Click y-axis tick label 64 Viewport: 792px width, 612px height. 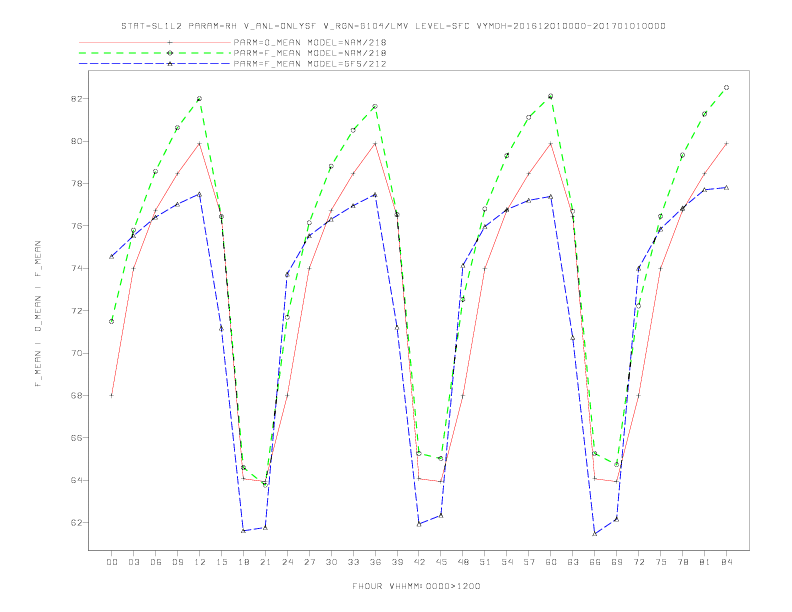(77, 480)
